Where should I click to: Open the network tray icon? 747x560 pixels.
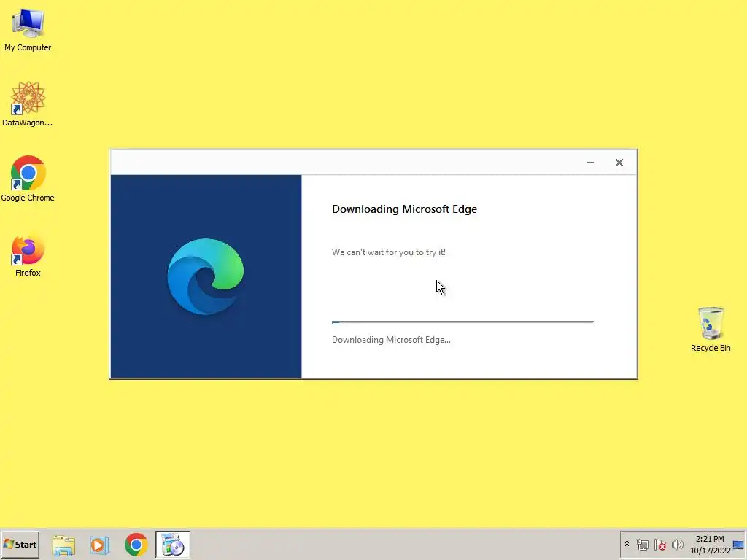click(642, 544)
